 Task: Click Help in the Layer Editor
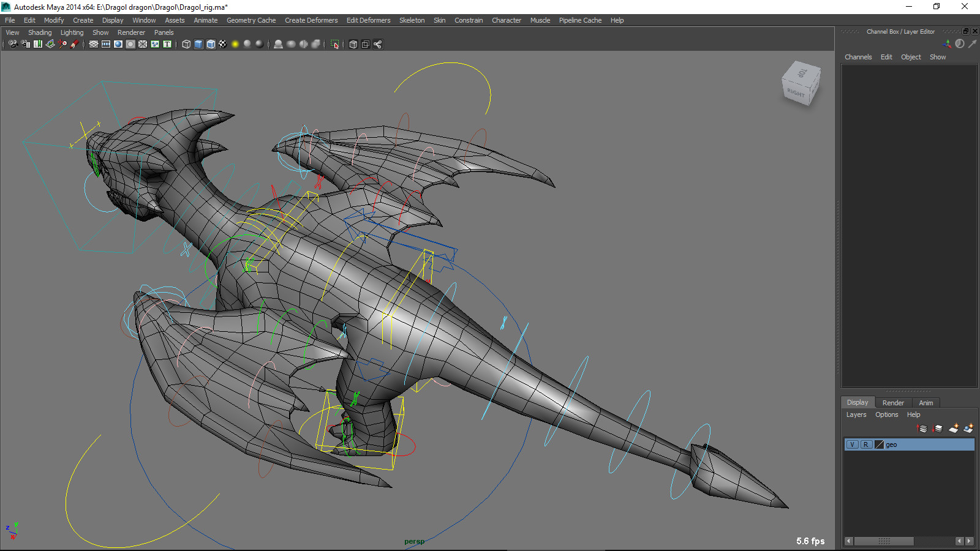pyautogui.click(x=913, y=414)
